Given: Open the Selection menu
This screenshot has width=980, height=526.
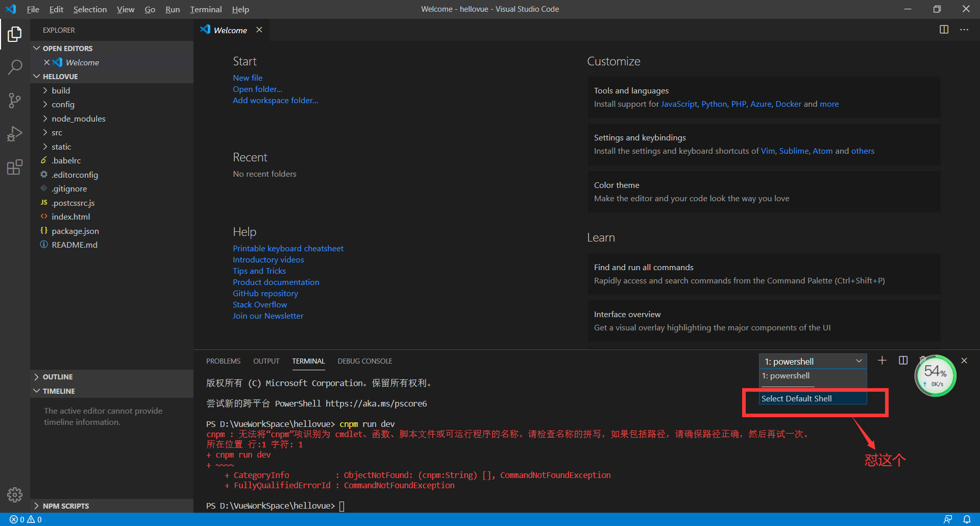Looking at the screenshot, I should [x=90, y=9].
